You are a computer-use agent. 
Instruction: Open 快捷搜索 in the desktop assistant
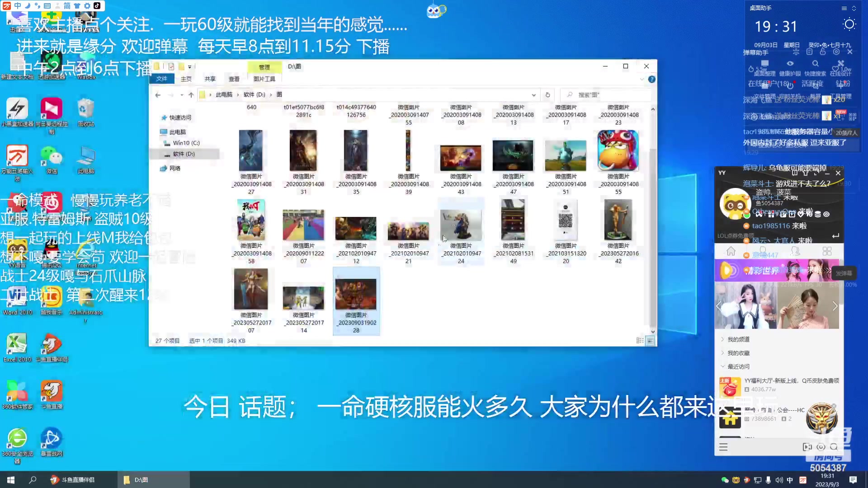click(815, 68)
